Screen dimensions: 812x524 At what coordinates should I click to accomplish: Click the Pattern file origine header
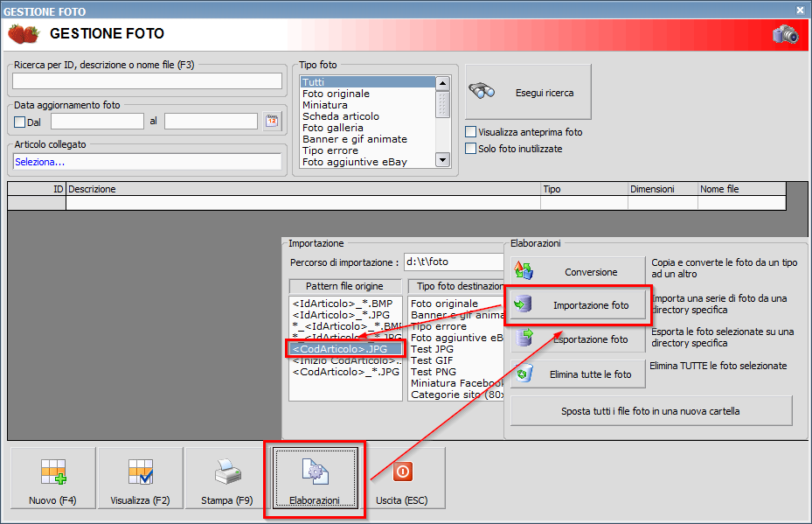coord(345,286)
